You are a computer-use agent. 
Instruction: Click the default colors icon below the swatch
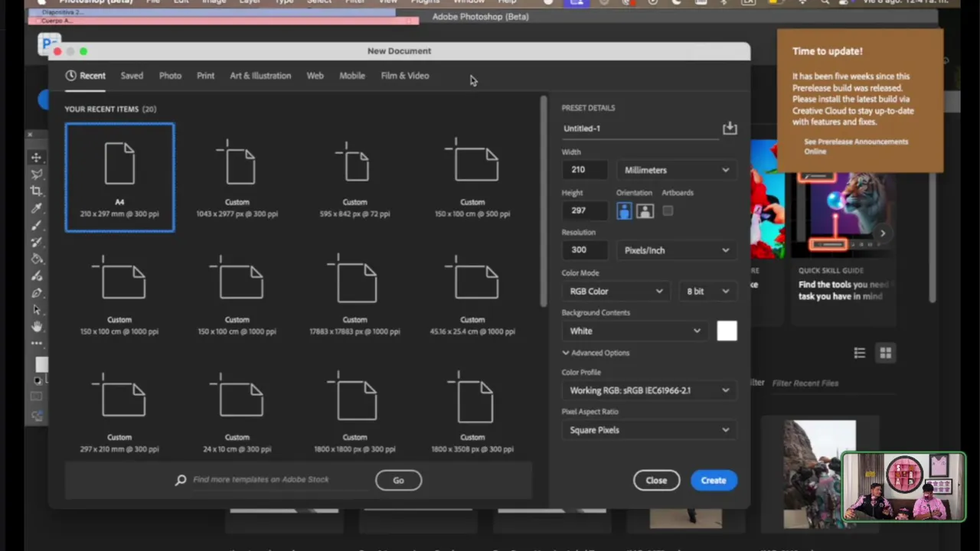pyautogui.click(x=37, y=380)
